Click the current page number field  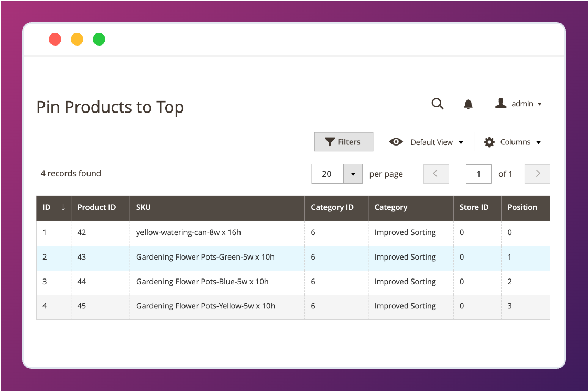[478, 174]
